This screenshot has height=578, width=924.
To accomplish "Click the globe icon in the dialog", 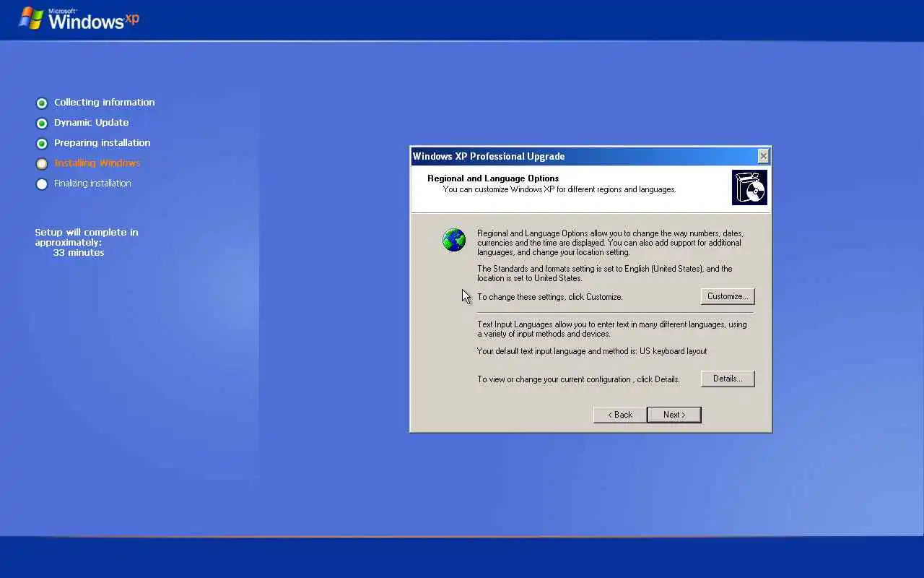I will (454, 240).
